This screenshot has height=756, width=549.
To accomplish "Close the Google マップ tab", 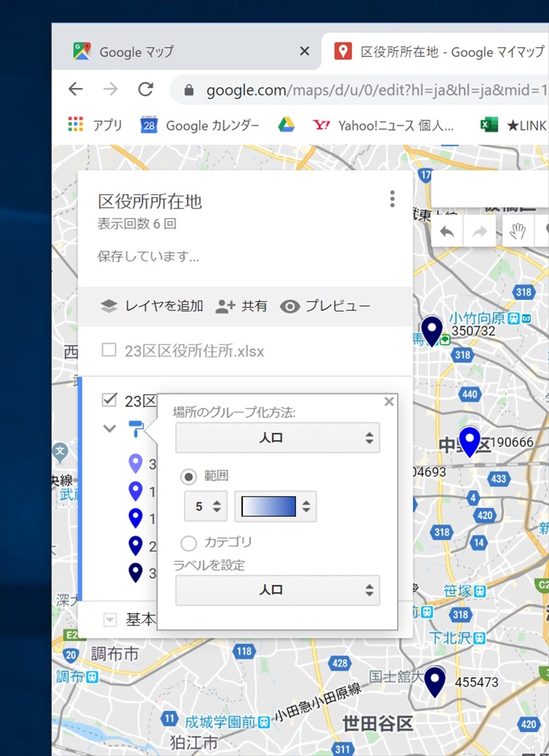I will coord(304,51).
